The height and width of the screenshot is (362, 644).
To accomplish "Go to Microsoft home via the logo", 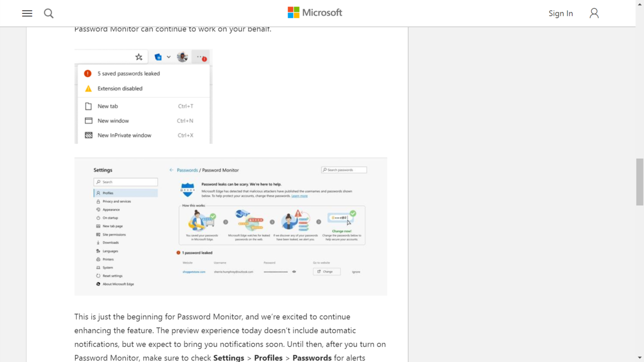I will [315, 12].
